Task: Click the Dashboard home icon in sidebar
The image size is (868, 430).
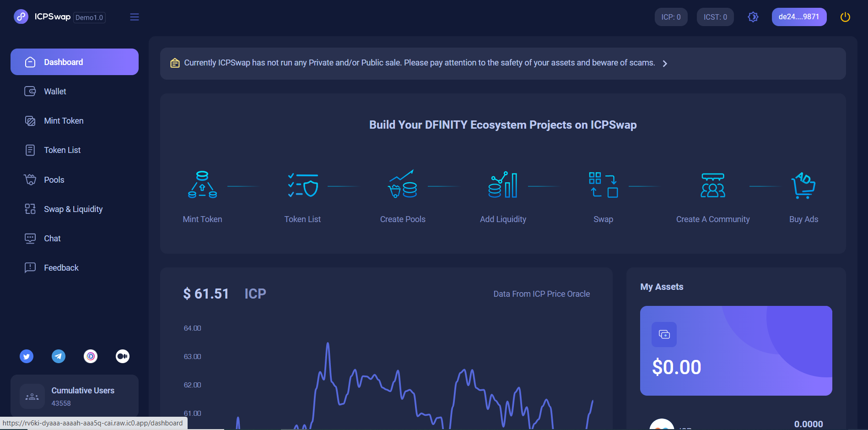Action: pyautogui.click(x=30, y=62)
